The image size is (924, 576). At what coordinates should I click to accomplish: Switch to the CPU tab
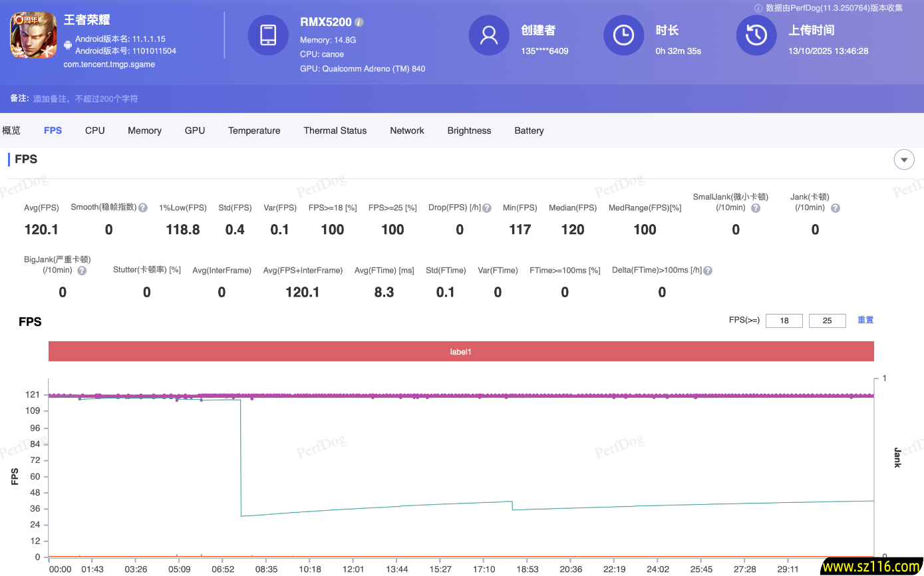95,130
